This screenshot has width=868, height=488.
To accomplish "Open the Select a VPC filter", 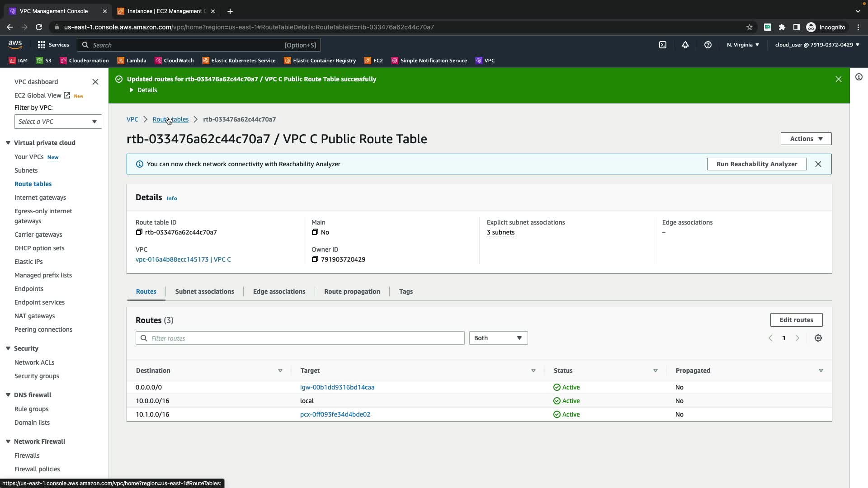I will 58,122.
